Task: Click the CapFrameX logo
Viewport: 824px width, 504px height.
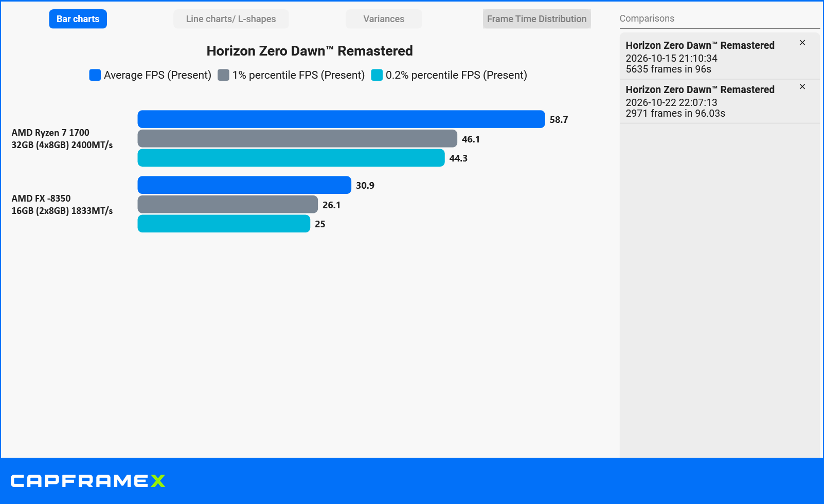Action: pyautogui.click(x=88, y=481)
